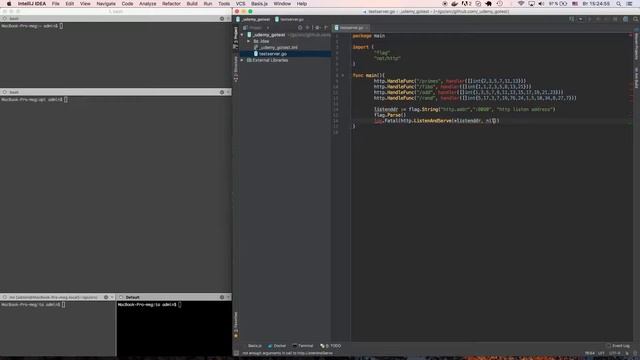
Task: Open settings gear in second terminal pane
Action: (x=222, y=92)
